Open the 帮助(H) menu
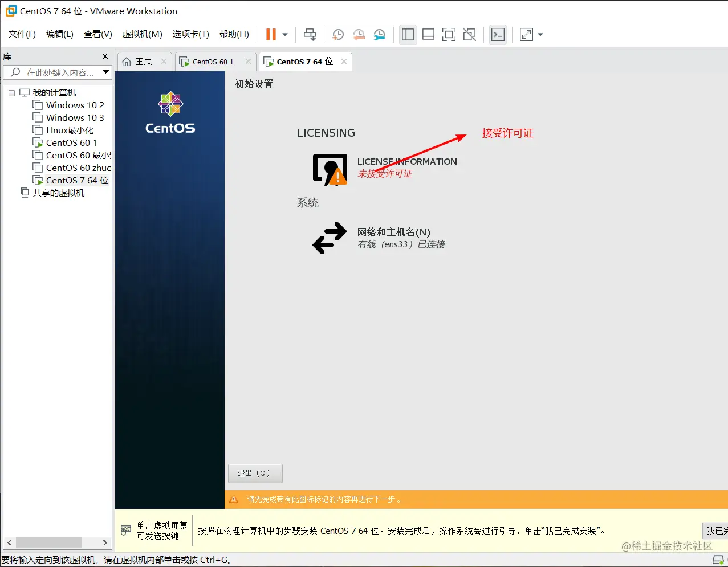Viewport: 728px width, 567px height. click(x=234, y=34)
